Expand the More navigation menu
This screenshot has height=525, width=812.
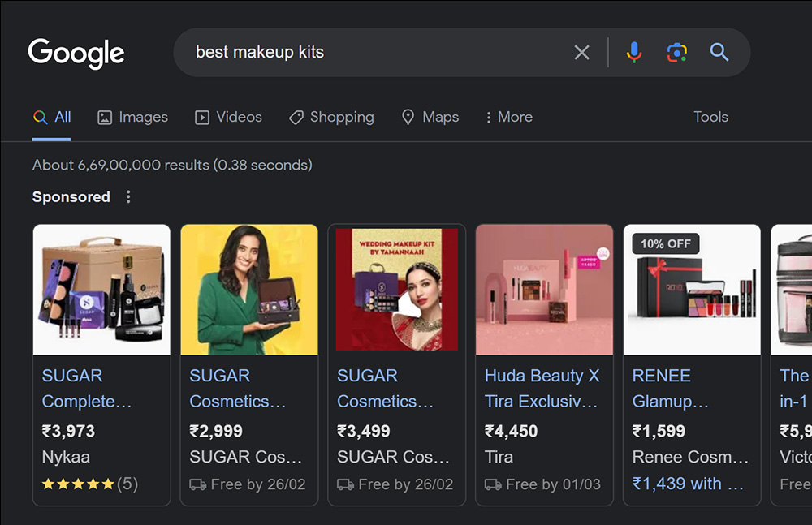click(x=508, y=117)
